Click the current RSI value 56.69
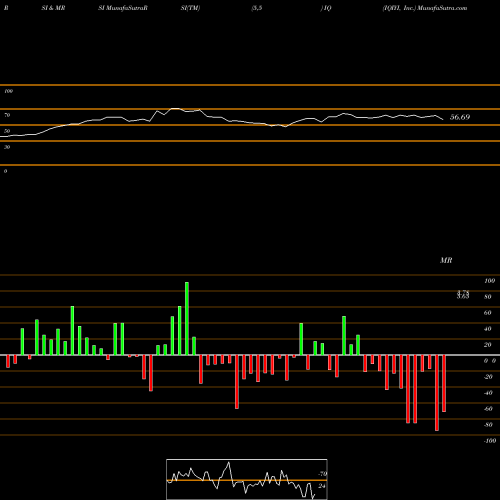The image size is (500, 500). pos(460,117)
